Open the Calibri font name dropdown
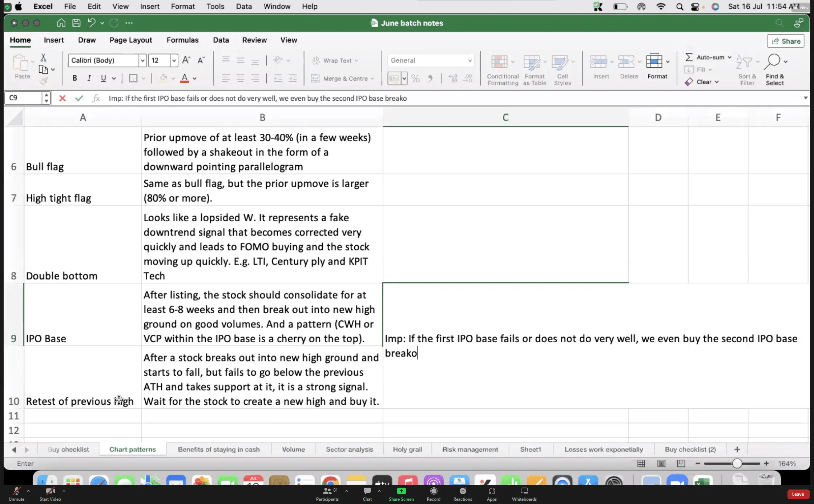814x504 pixels. tap(142, 60)
